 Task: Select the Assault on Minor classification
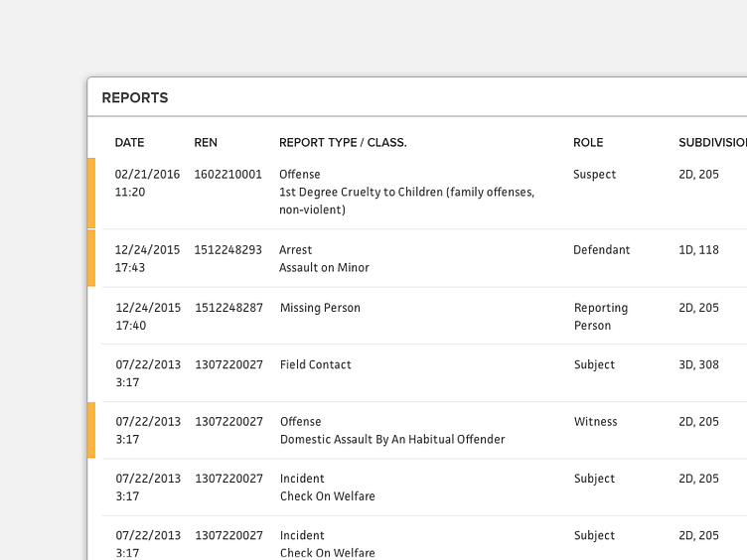(x=325, y=268)
